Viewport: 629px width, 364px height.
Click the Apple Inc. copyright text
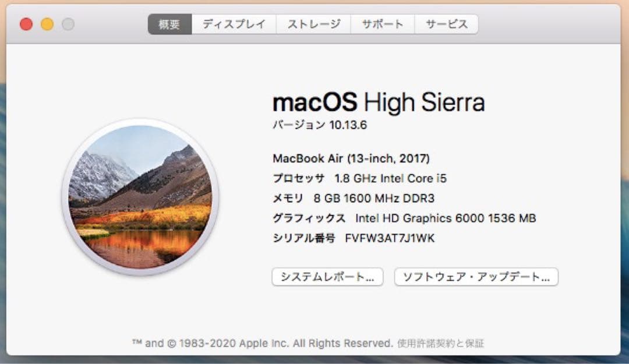tap(262, 344)
